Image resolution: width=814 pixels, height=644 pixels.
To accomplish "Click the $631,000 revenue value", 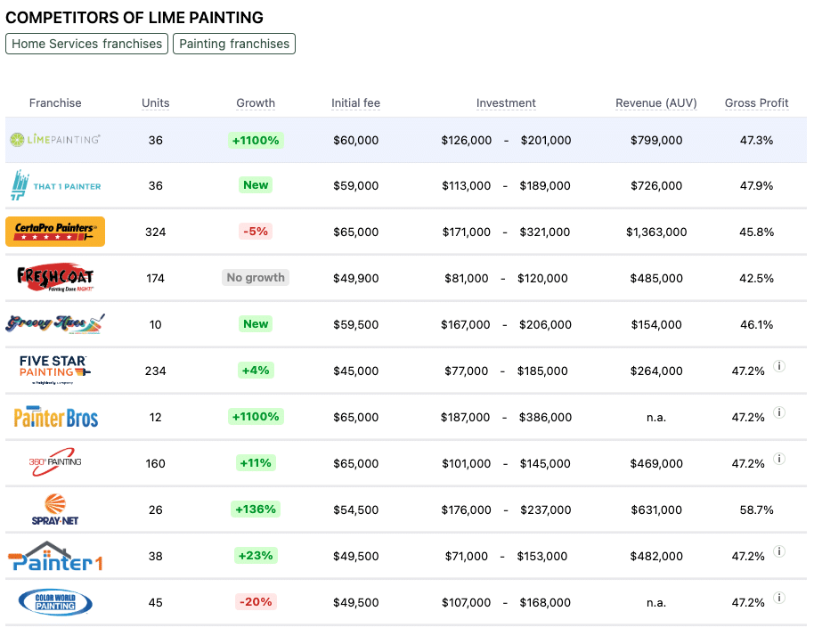I will tap(656, 509).
